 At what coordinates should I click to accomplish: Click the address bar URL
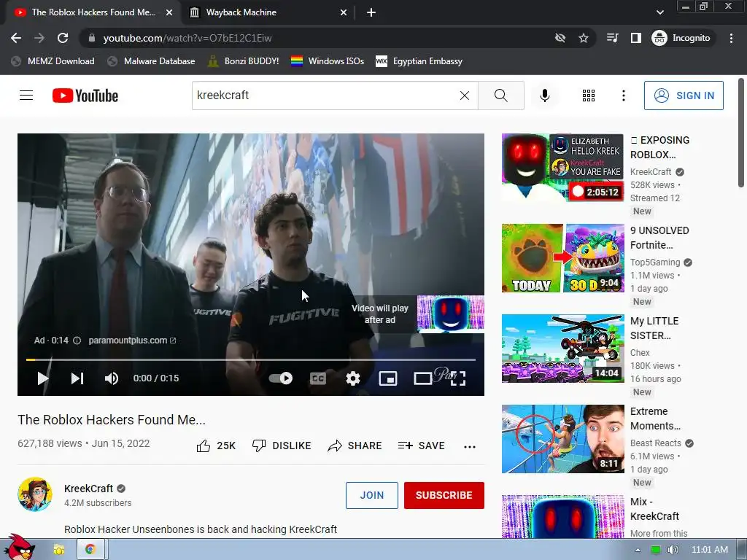coord(187,38)
